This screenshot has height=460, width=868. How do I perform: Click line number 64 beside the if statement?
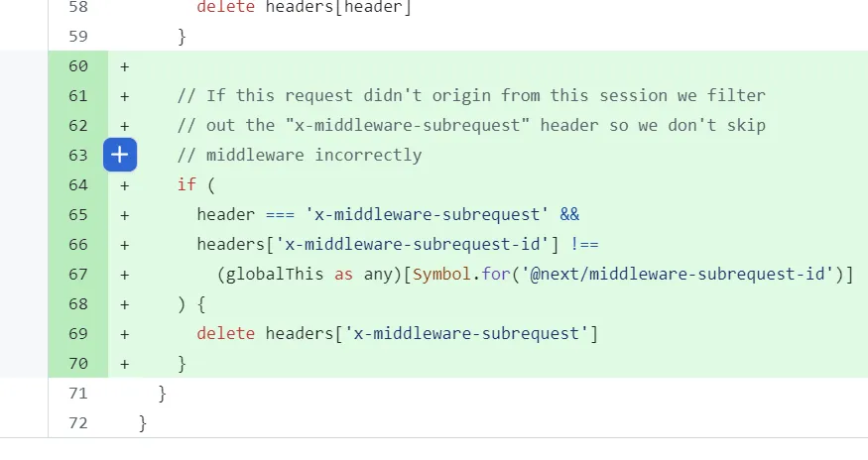click(x=78, y=185)
